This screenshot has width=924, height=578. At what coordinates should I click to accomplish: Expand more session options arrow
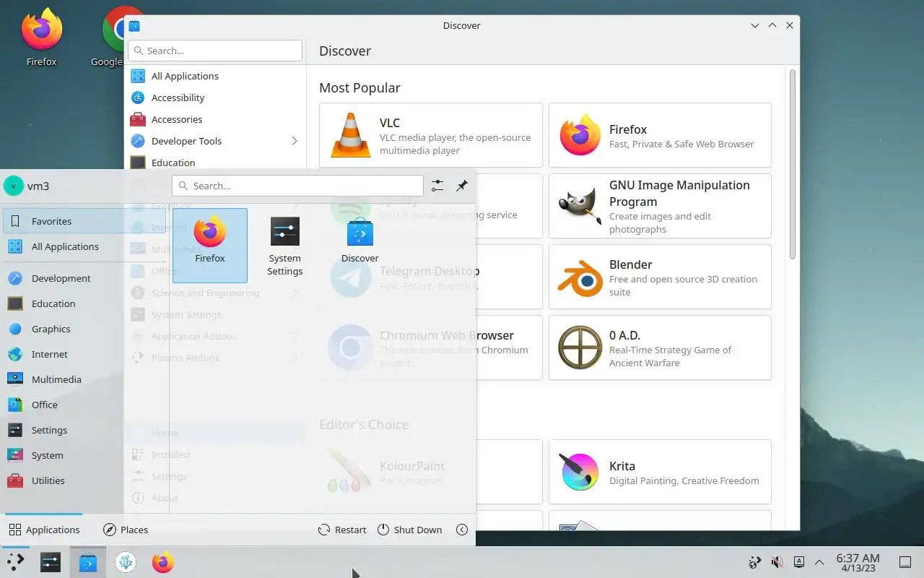tap(462, 530)
